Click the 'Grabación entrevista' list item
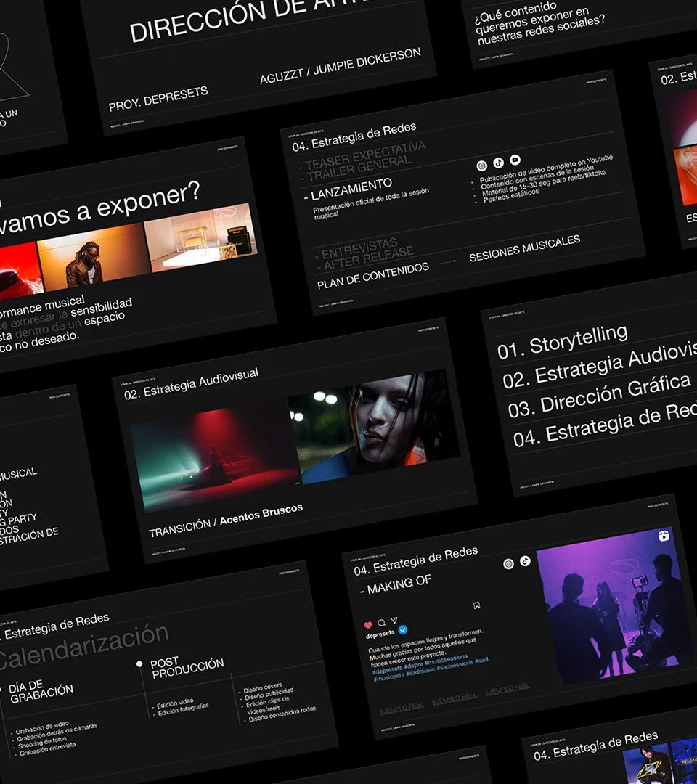 47,748
